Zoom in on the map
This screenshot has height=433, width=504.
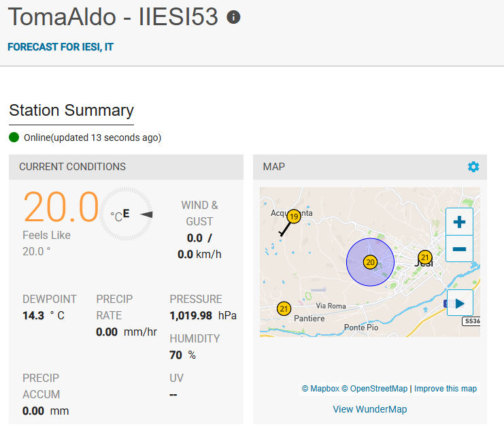[x=459, y=222]
